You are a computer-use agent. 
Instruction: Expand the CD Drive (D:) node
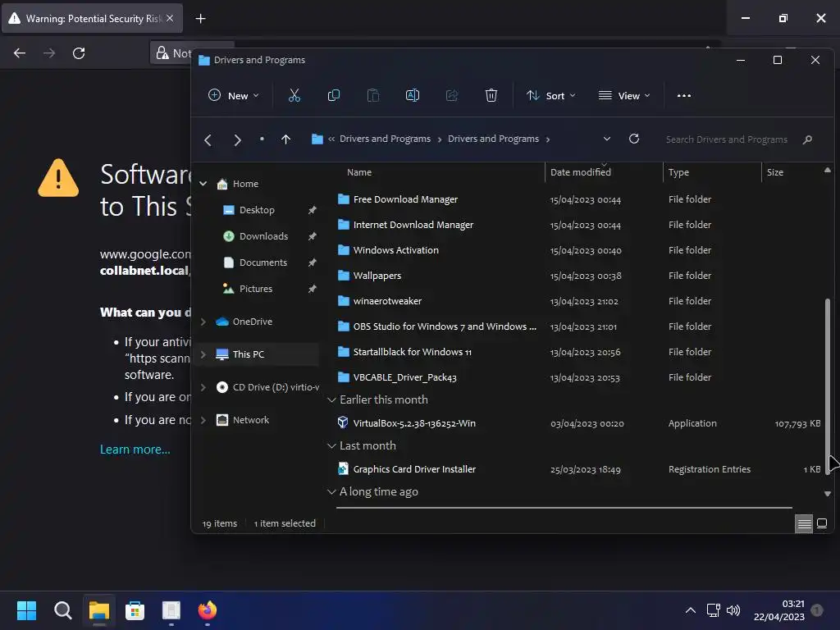203,387
